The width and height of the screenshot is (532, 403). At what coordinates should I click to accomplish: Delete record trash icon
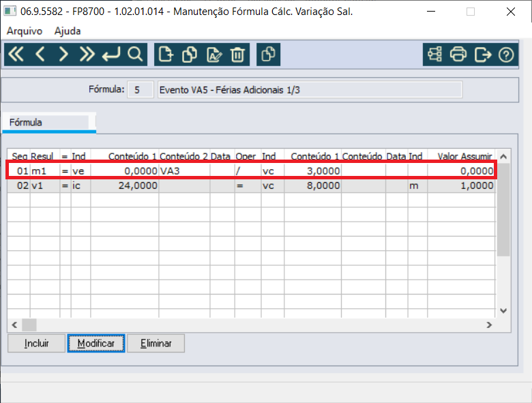pos(237,55)
